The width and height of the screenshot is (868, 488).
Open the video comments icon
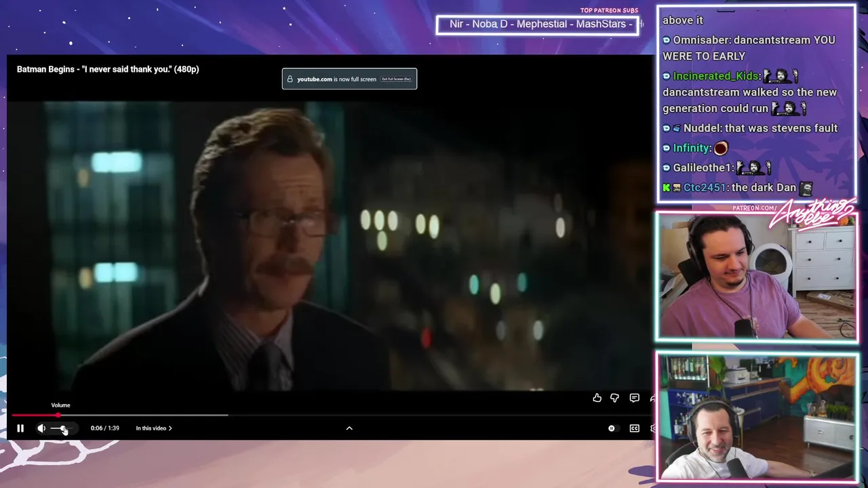pyautogui.click(x=634, y=398)
